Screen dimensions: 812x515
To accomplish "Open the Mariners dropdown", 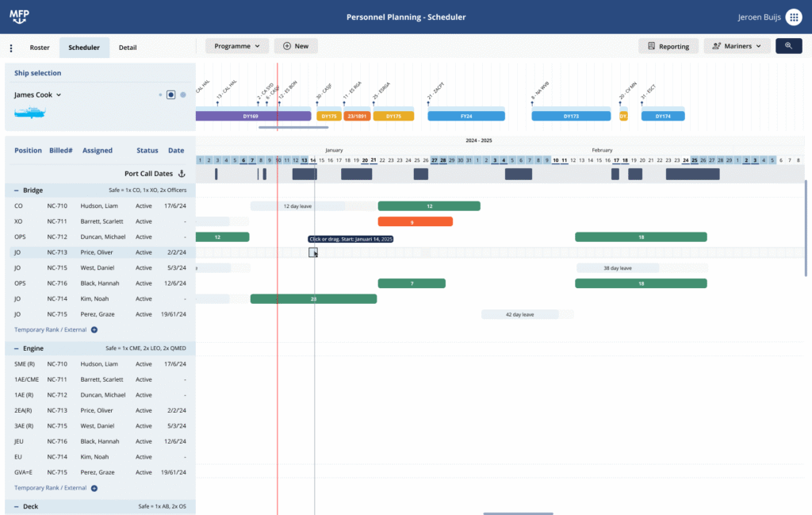I will (736, 45).
